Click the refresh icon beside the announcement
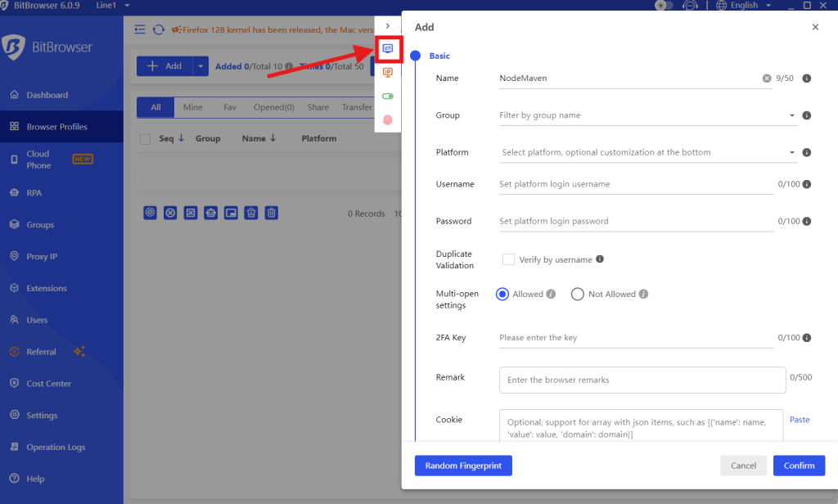 pos(159,29)
